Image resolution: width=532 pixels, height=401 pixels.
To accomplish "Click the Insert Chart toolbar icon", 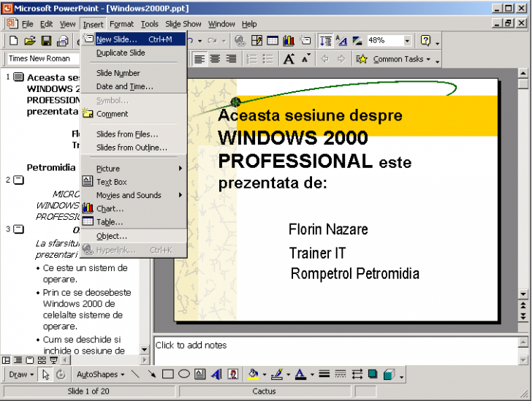I will click(x=289, y=41).
